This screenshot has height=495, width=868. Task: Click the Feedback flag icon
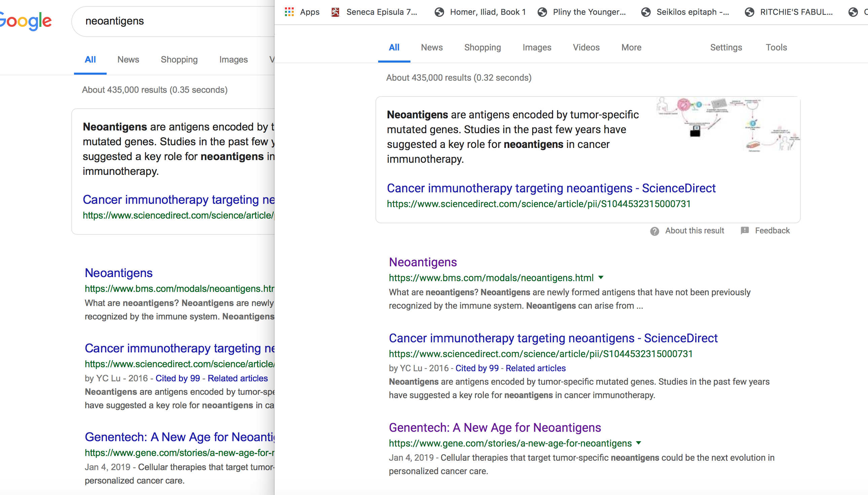pyautogui.click(x=745, y=230)
